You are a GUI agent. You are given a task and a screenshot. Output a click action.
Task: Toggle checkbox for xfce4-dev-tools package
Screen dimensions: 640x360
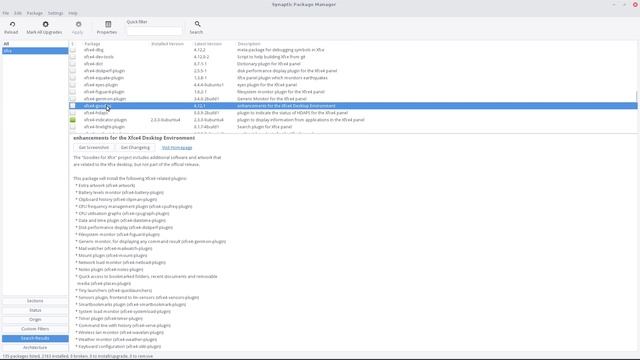(x=73, y=57)
